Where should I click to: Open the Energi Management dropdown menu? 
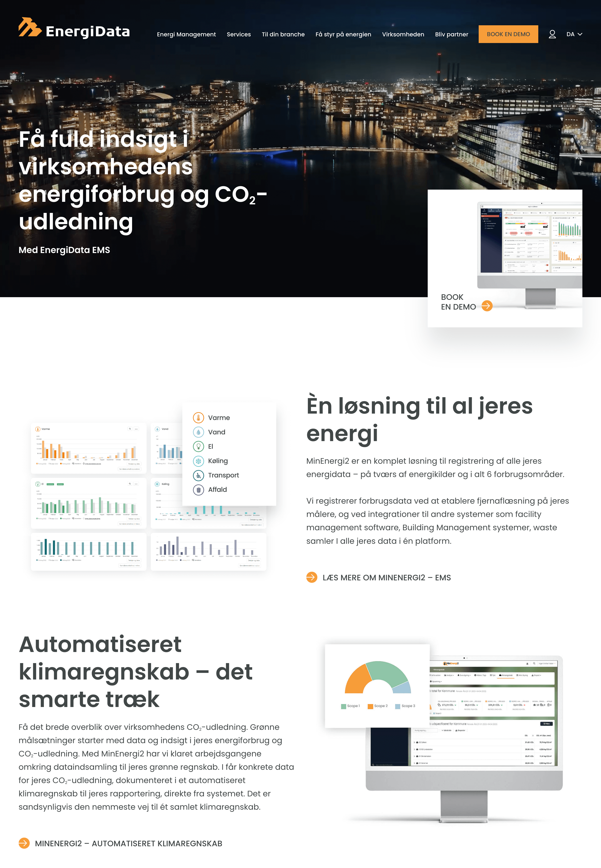point(187,34)
